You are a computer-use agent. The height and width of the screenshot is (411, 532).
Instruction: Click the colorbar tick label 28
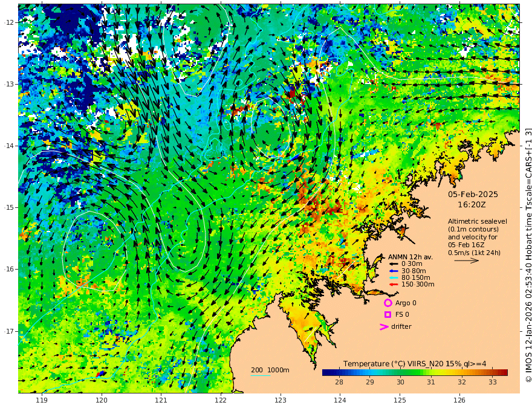pyautogui.click(x=339, y=382)
